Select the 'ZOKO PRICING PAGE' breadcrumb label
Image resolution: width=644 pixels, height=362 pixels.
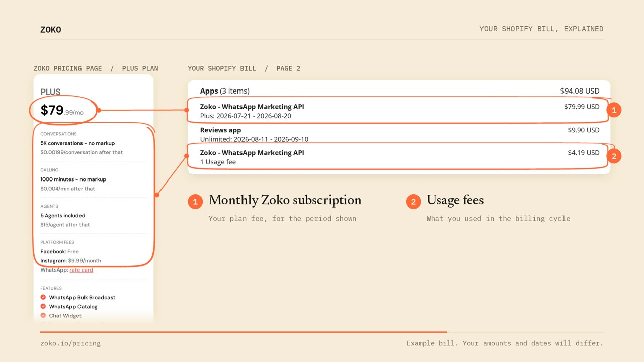(x=67, y=68)
